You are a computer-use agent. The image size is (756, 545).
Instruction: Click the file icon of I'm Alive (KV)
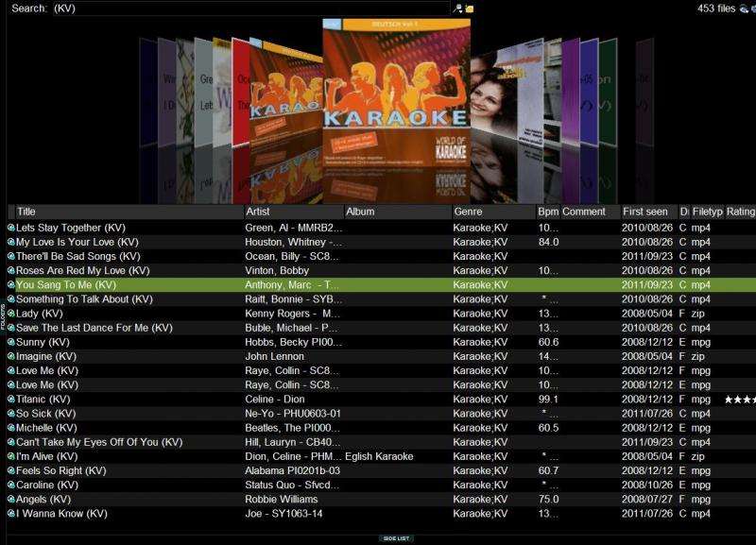(x=11, y=456)
